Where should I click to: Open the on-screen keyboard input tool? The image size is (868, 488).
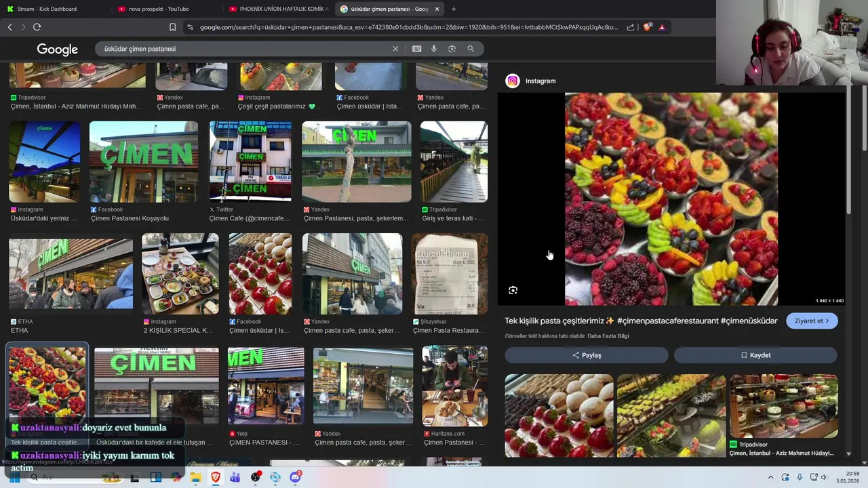click(x=416, y=49)
